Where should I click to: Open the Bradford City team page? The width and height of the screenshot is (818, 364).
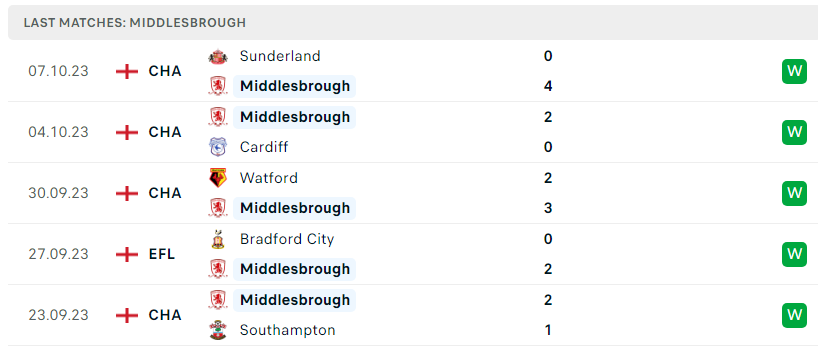[x=287, y=239]
